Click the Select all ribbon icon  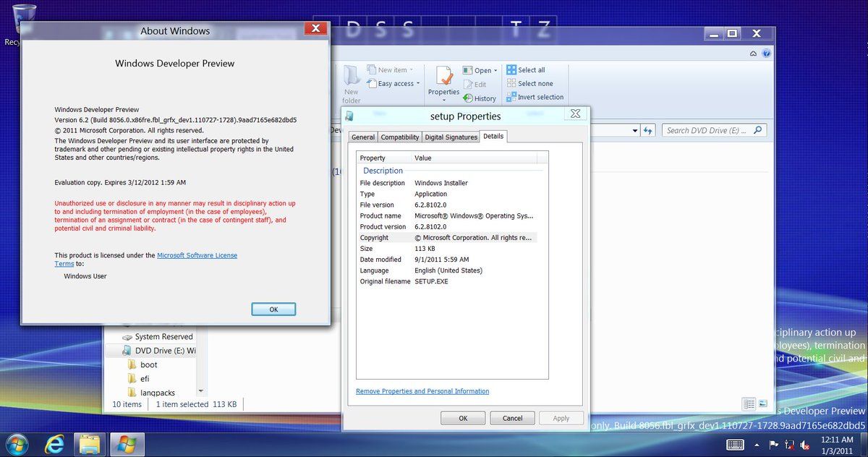click(511, 70)
